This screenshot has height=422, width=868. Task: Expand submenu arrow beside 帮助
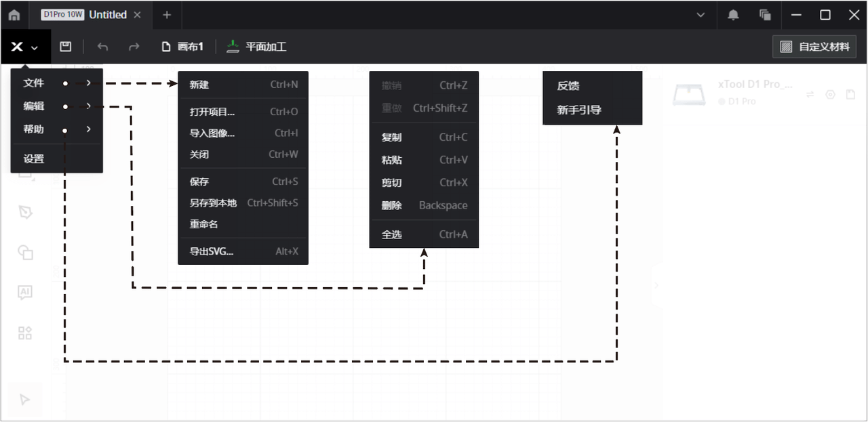(89, 129)
